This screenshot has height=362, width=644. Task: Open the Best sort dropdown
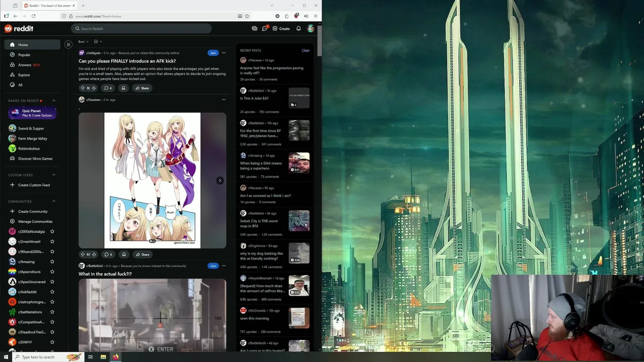(83, 42)
